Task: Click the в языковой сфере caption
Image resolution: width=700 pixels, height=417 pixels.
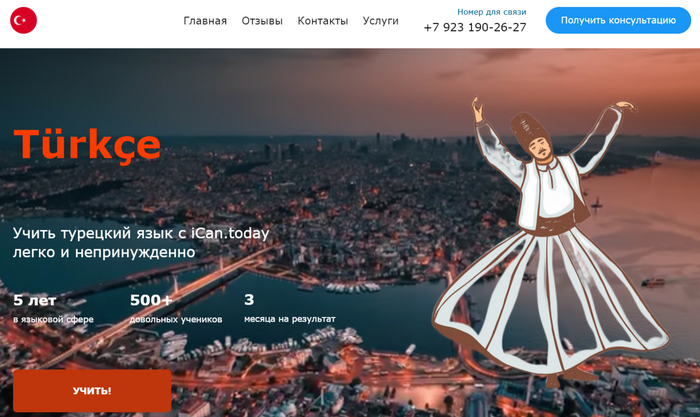Action: click(x=53, y=319)
